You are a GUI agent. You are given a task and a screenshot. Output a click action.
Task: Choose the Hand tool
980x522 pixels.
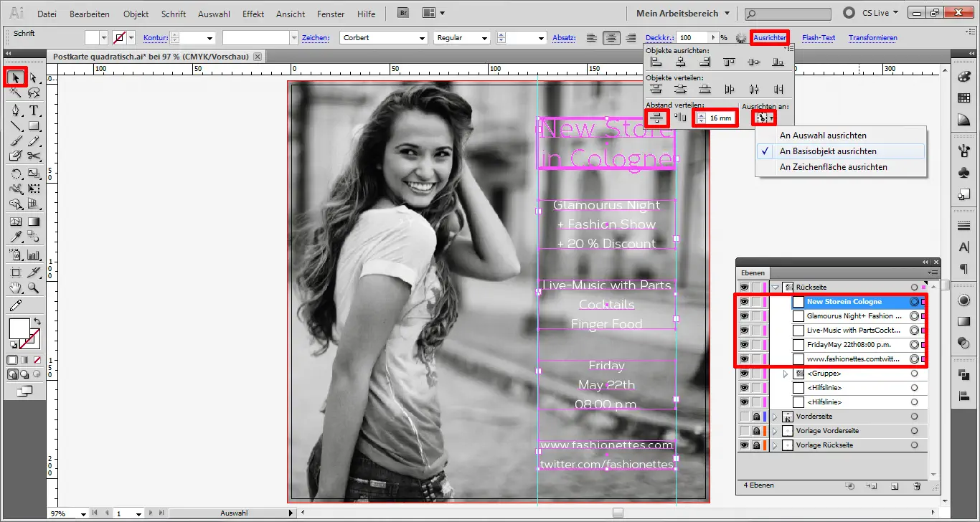point(16,288)
